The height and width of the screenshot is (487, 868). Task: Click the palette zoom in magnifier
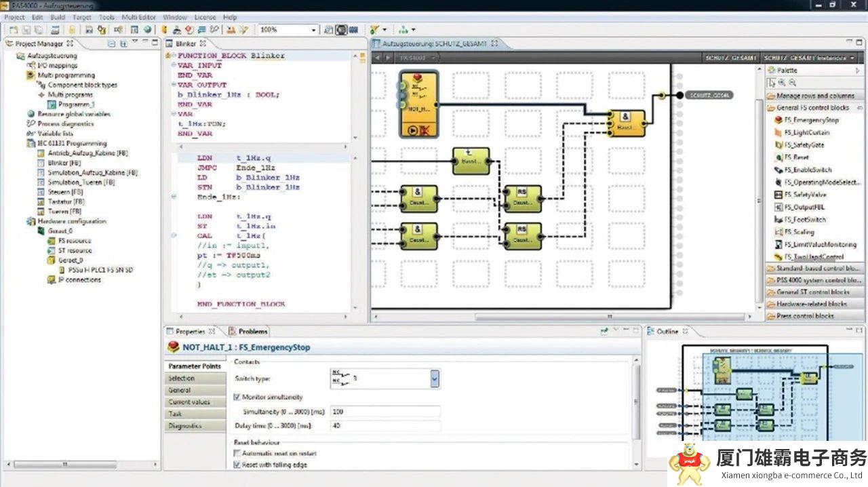coord(782,83)
